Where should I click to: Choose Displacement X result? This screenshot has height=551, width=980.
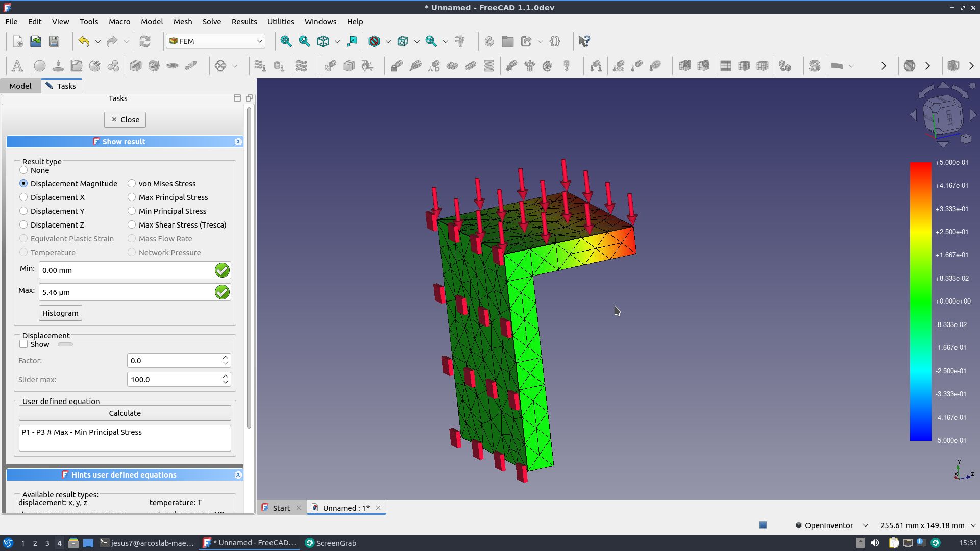coord(52,197)
